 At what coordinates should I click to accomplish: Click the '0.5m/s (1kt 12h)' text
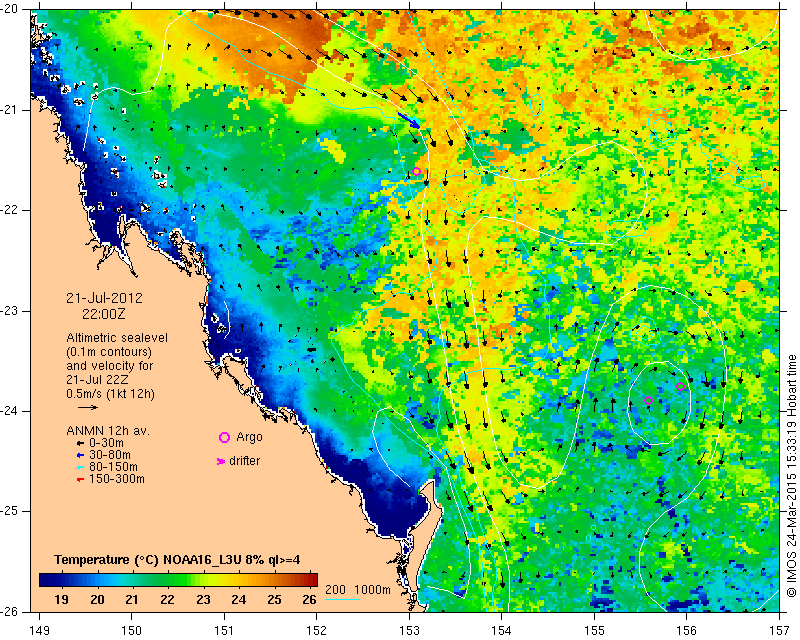click(x=111, y=394)
